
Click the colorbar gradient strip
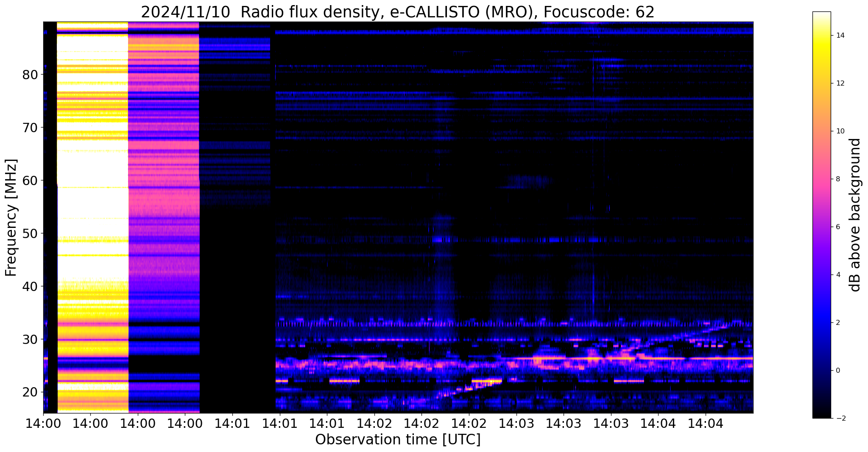(821, 215)
